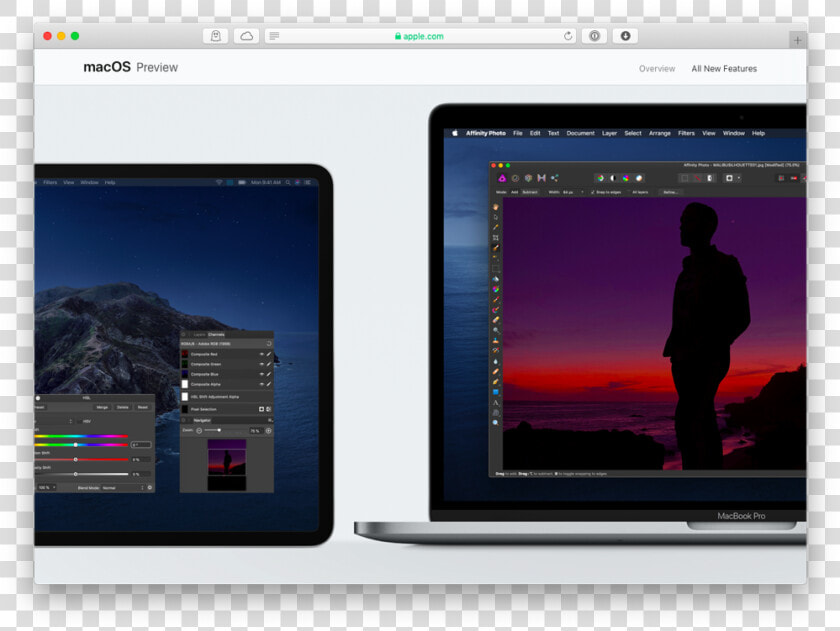Click the Reset button in HSL panel
Image resolution: width=840 pixels, height=631 pixels.
tap(142, 407)
